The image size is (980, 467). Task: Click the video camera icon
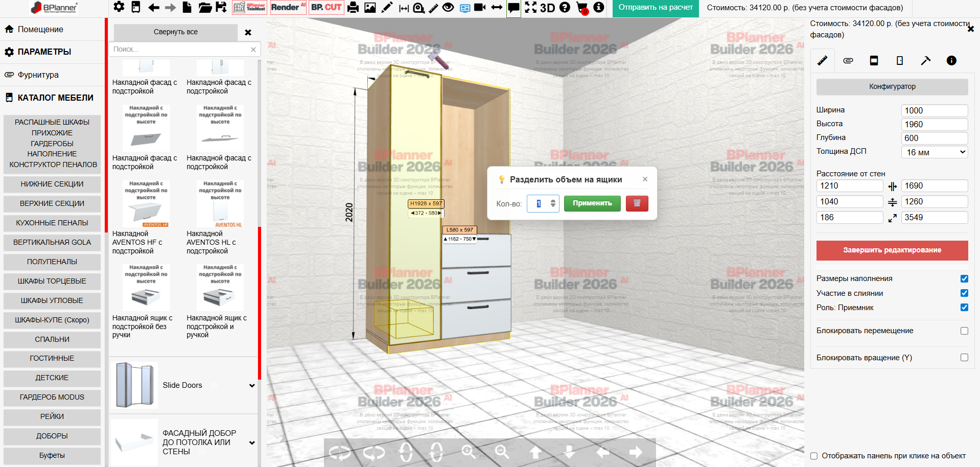[480, 7]
